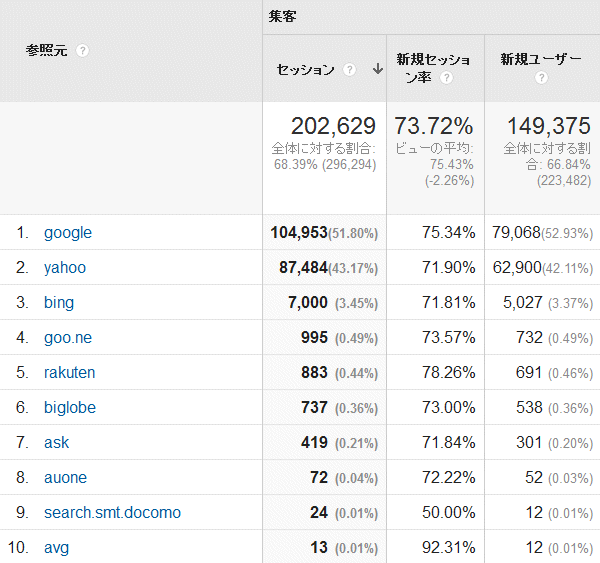
Task: Open help icon next to 参照元 header
Action: pos(82,51)
